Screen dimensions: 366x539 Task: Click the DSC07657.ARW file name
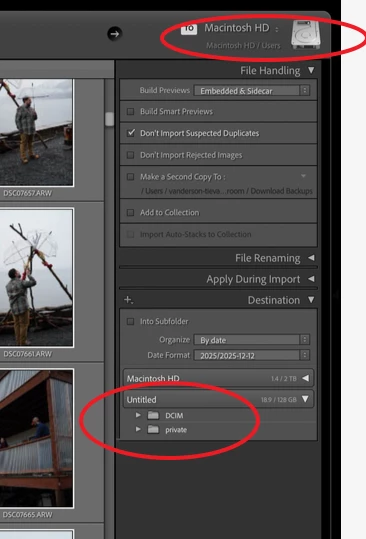coord(27,193)
